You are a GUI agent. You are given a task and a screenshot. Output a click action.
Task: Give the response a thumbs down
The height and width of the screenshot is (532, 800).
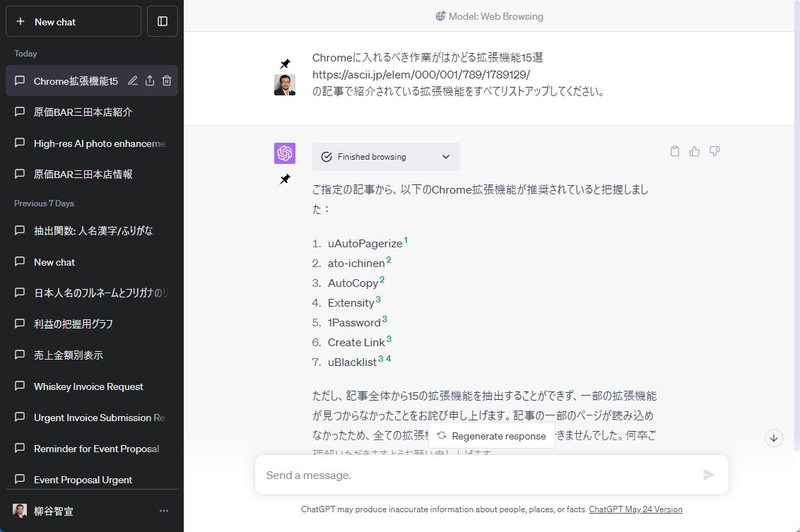tap(714, 151)
